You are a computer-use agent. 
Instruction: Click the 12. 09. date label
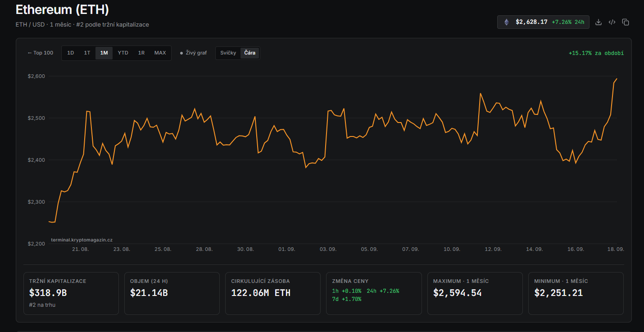(493, 249)
